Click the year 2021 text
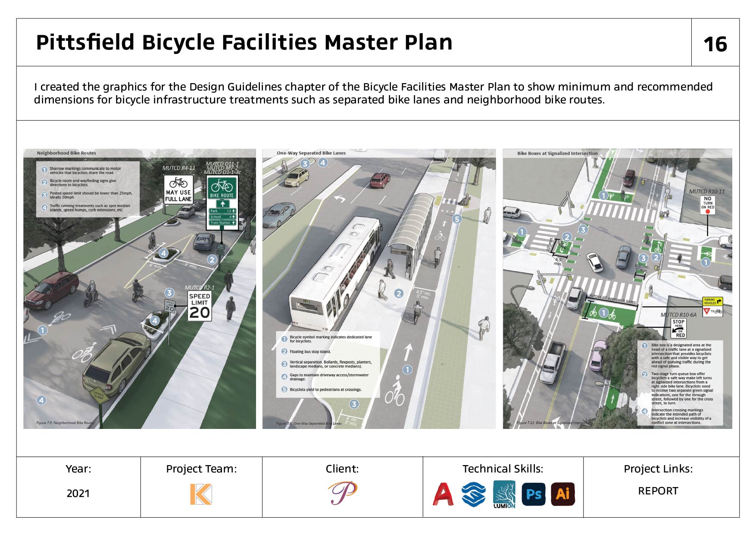This screenshot has height=534, width=756. click(78, 493)
